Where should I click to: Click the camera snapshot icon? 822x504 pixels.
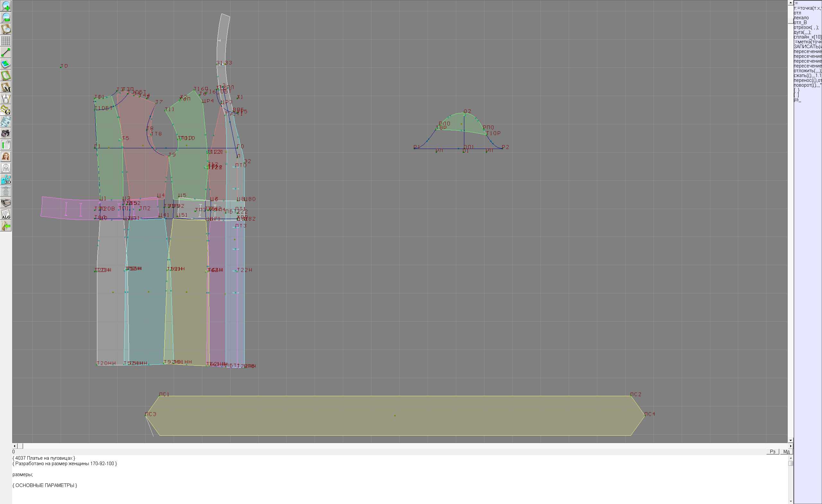coord(6,134)
